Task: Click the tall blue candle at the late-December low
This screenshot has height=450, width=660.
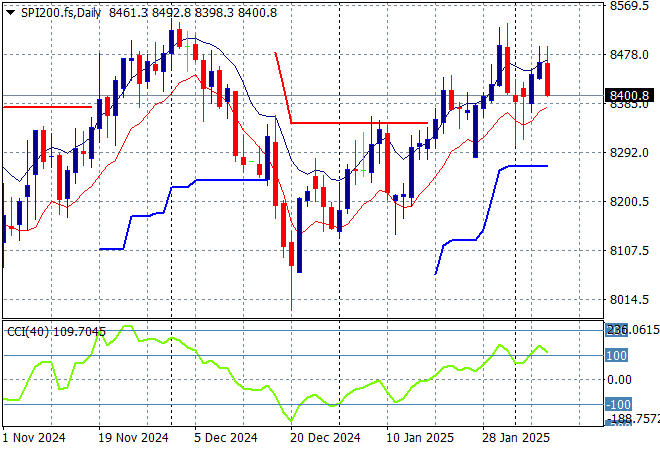Action: pyautogui.click(x=299, y=235)
